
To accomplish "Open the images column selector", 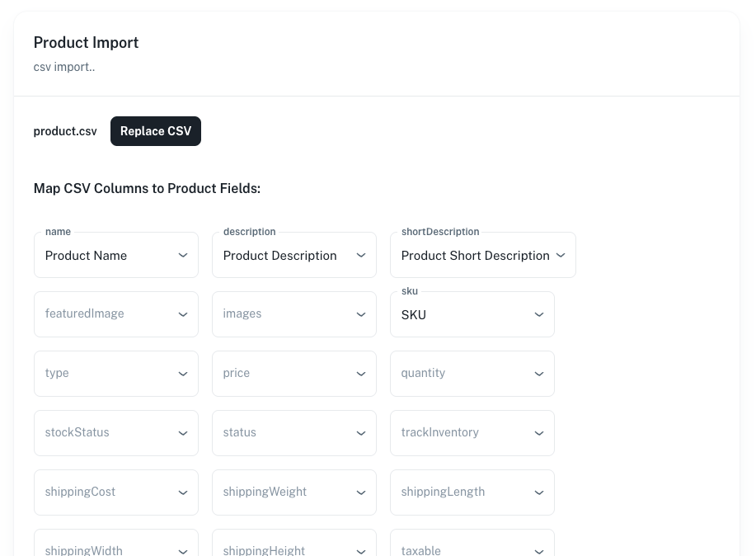I will 293,314.
